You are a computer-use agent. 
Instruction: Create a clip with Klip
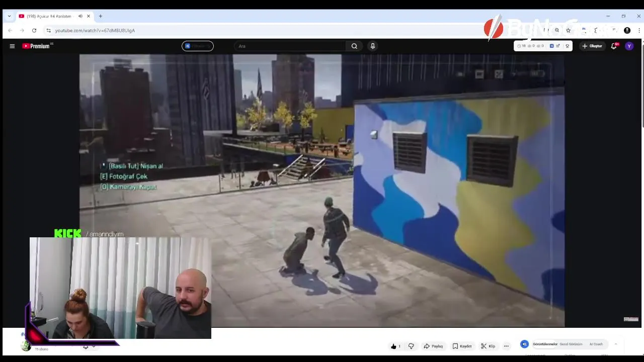click(488, 346)
